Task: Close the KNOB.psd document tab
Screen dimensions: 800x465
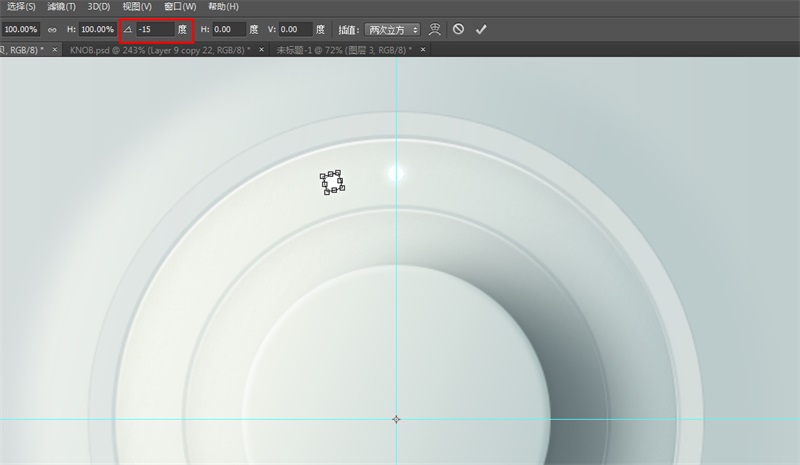Action: (x=262, y=49)
